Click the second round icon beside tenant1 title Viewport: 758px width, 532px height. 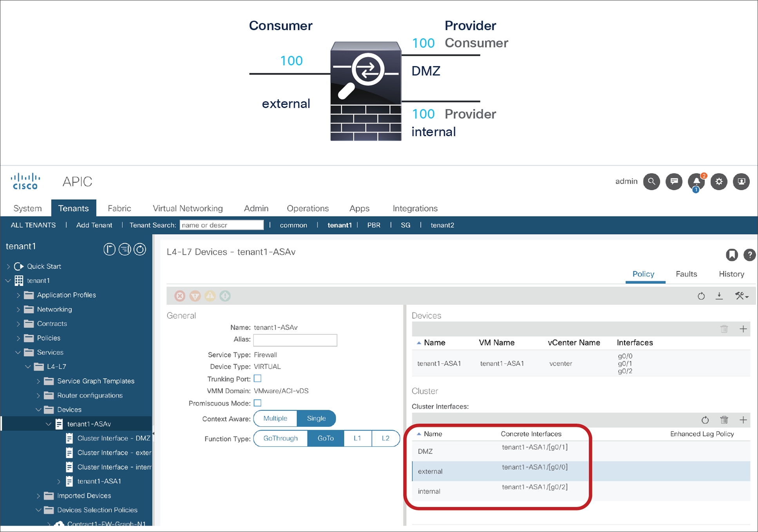(x=125, y=249)
